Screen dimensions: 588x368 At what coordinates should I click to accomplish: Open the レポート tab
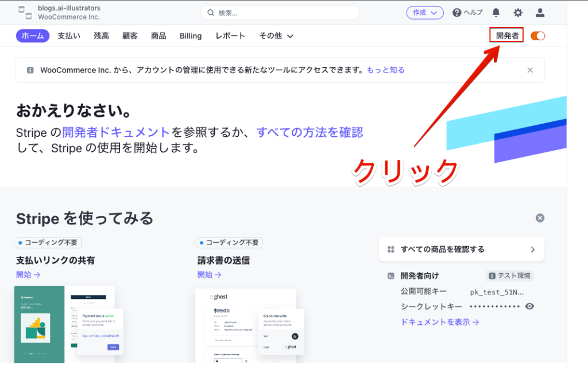click(230, 36)
